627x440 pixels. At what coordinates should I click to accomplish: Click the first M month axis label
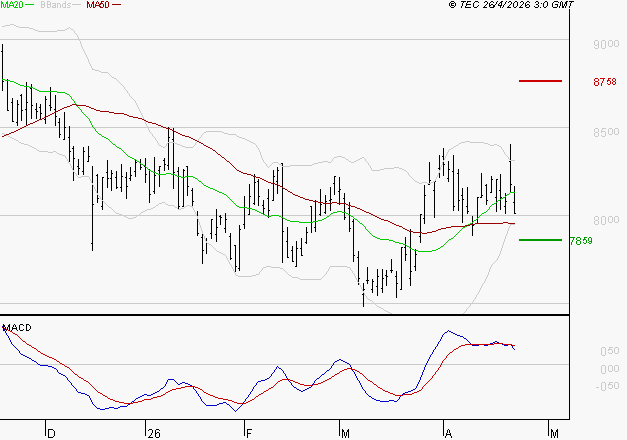[345, 434]
